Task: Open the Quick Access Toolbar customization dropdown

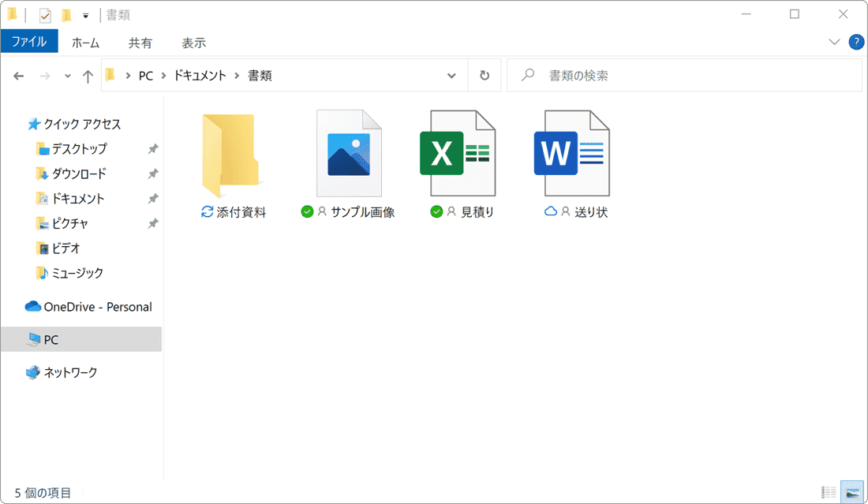Action: coord(84,14)
